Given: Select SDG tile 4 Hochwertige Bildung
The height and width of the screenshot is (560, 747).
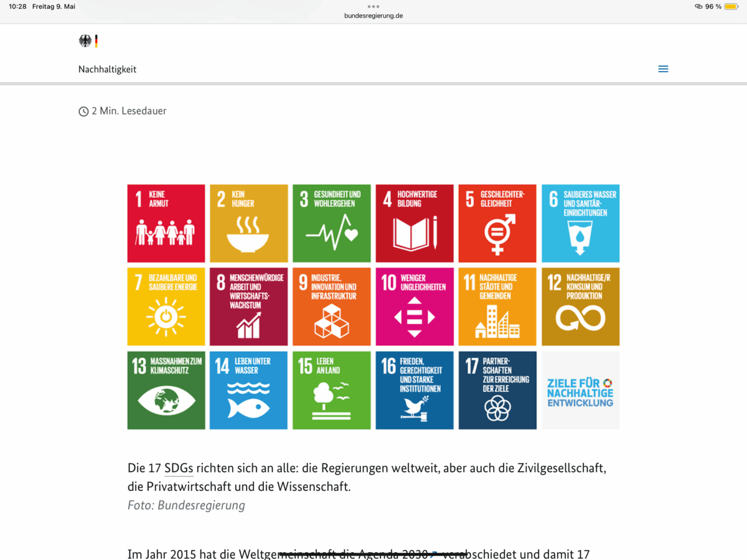Looking at the screenshot, I should pyautogui.click(x=415, y=223).
